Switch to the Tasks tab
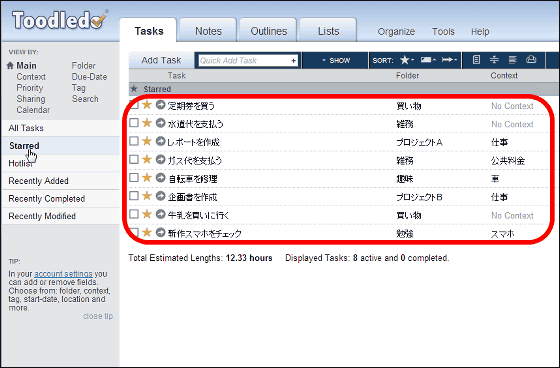560x368 pixels. (x=148, y=31)
